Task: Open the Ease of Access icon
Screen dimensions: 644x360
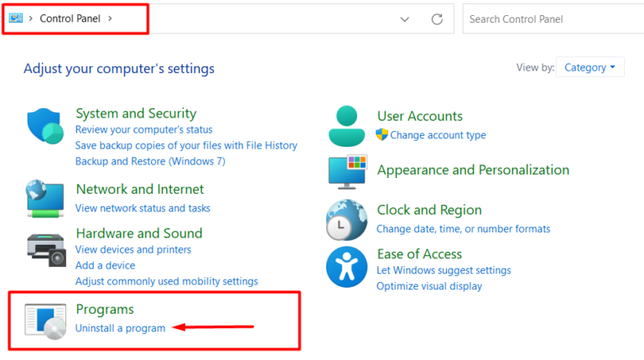Action: [346, 267]
